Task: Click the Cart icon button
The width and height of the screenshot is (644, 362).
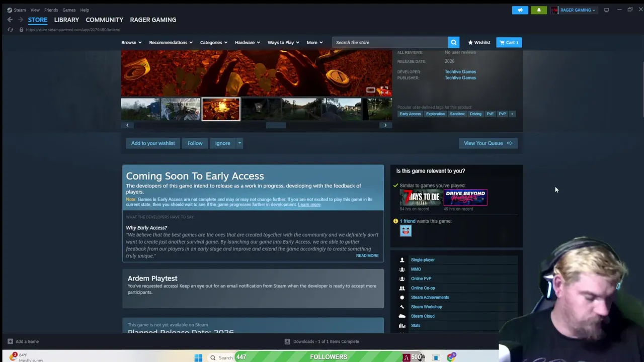Action: [x=509, y=42]
